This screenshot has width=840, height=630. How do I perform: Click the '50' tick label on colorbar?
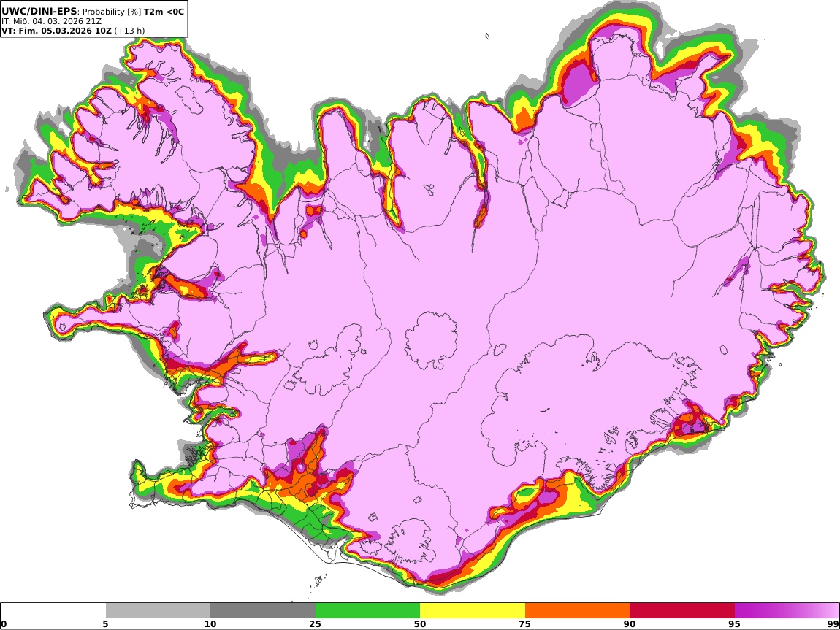point(420,624)
